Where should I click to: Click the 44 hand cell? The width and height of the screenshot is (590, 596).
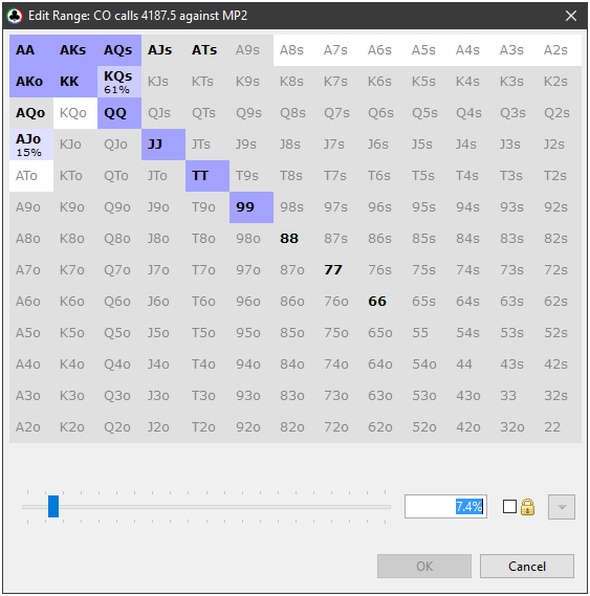pyautogui.click(x=471, y=365)
